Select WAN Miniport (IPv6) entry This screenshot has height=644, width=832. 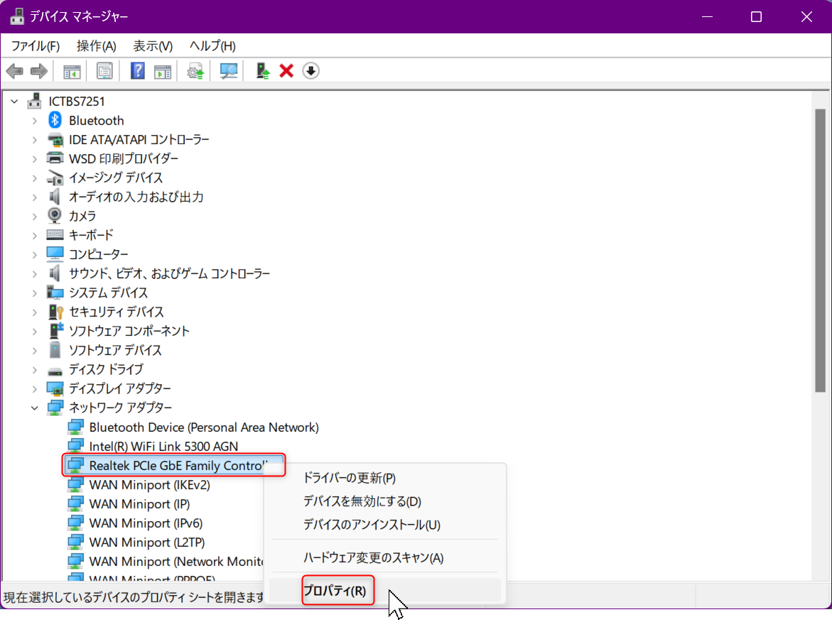pyautogui.click(x=146, y=523)
